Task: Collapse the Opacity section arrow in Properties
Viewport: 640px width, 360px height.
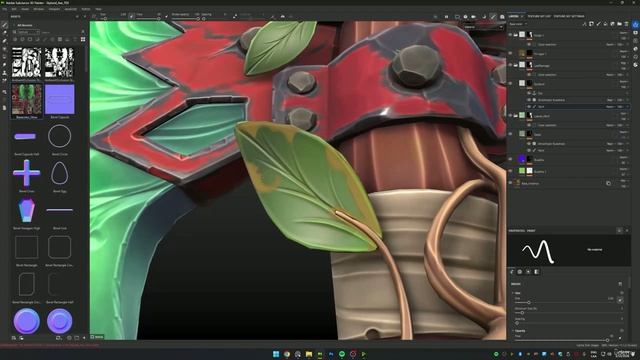Action: (x=513, y=331)
